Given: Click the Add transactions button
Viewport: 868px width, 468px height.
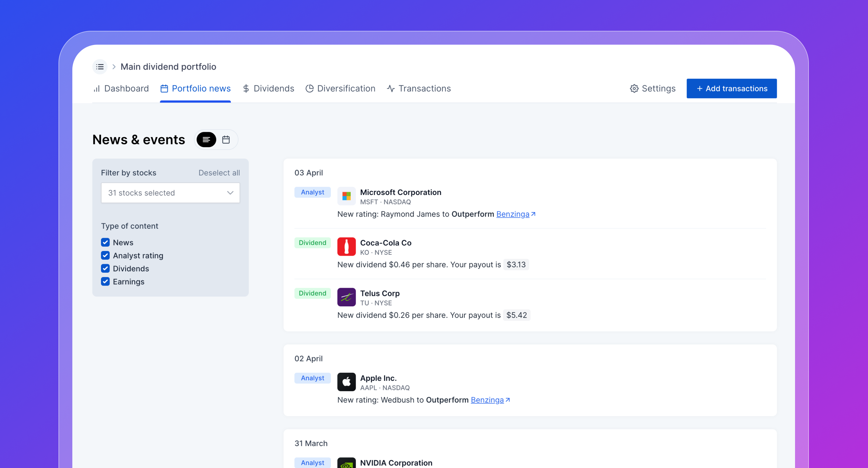Looking at the screenshot, I should tap(731, 89).
